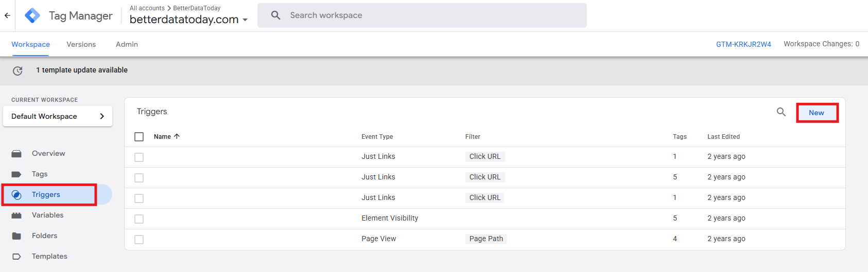
Task: Click the Triggers circle icon in sidebar
Action: (16, 195)
